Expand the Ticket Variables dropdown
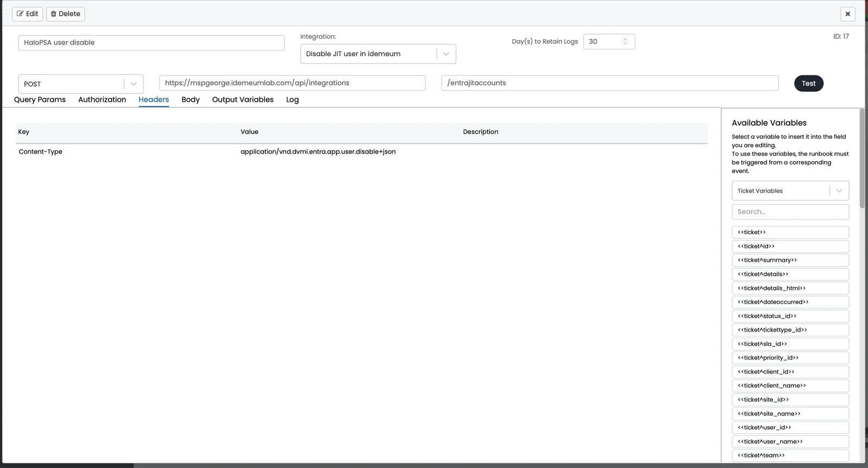Screen dimensions: 868x468 [790, 191]
